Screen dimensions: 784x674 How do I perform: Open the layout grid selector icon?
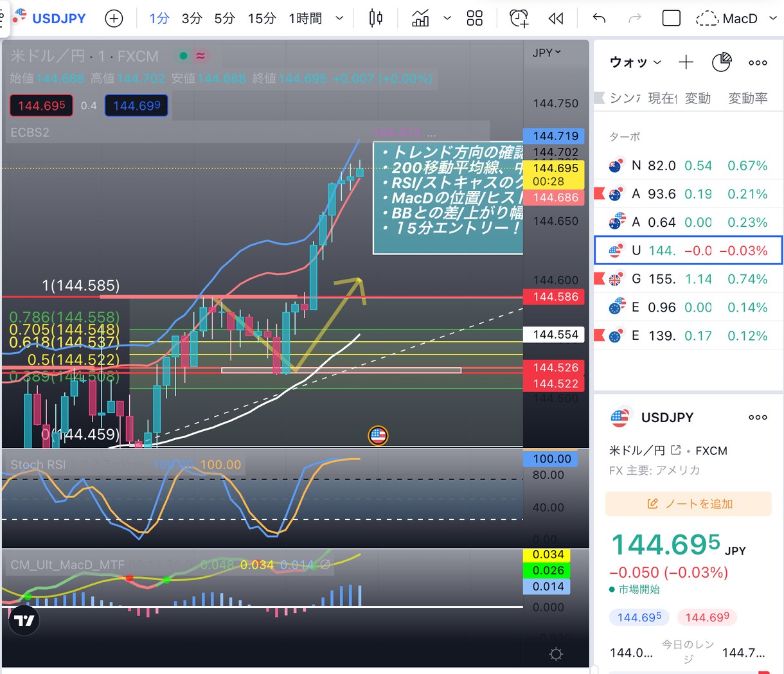point(474,18)
